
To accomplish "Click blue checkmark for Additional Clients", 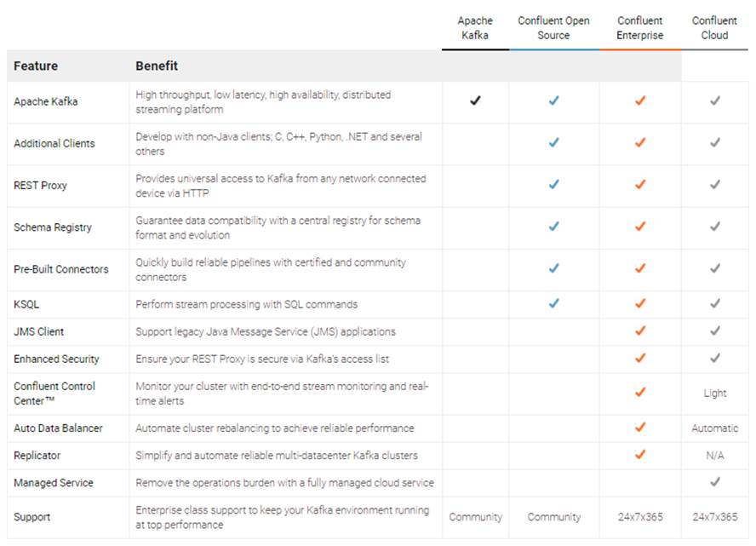I will click(x=553, y=143).
